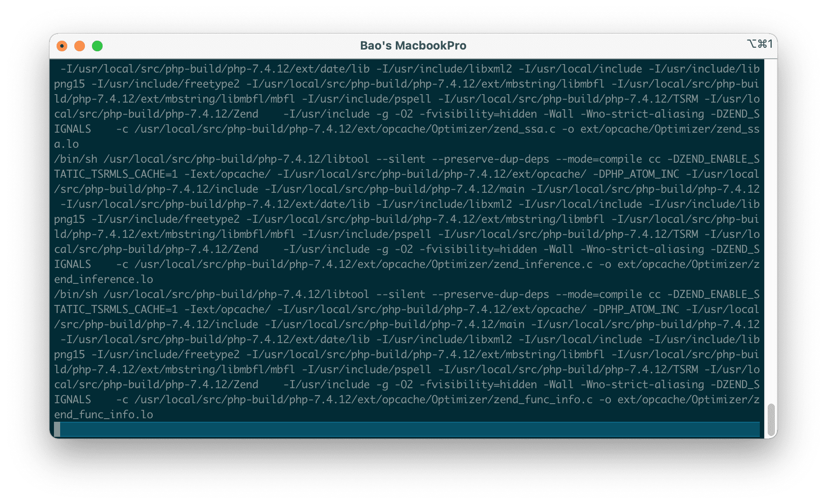The image size is (827, 504).
Task: Minimize the terminal with the orange button
Action: (80, 46)
